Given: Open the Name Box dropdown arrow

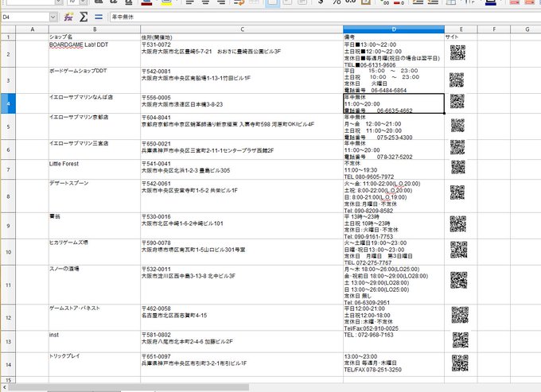Looking at the screenshot, I should 53,17.
